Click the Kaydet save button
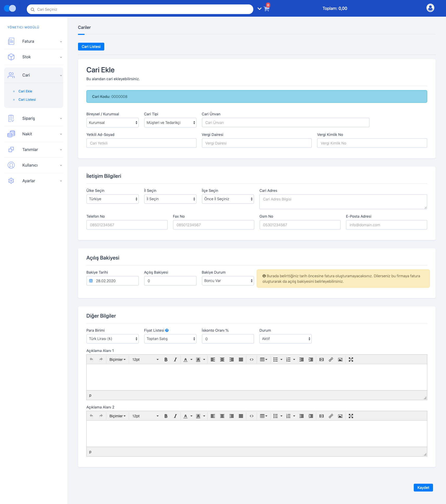 [423, 488]
